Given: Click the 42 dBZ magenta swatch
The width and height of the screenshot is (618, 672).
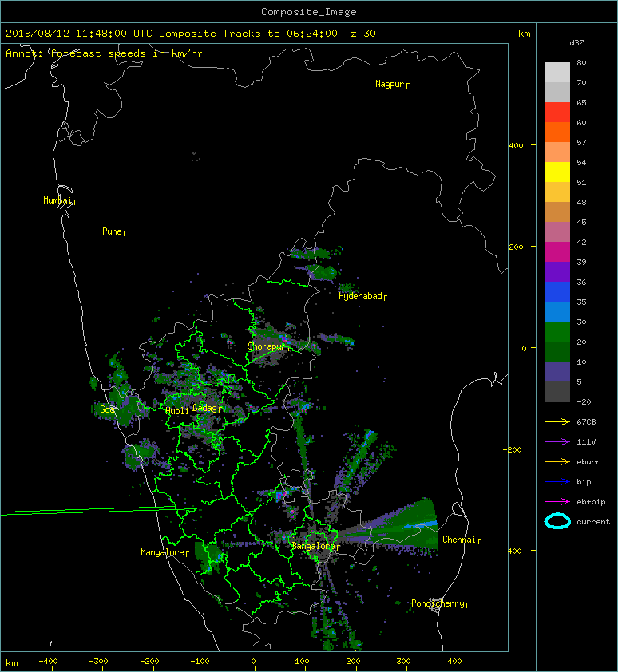Looking at the screenshot, I should (557, 251).
